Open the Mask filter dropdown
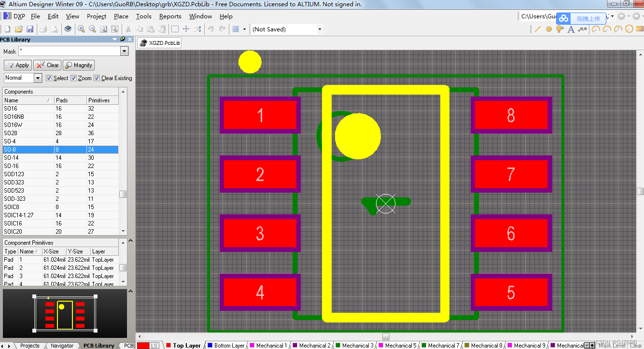The width and height of the screenshot is (644, 349). (x=124, y=51)
